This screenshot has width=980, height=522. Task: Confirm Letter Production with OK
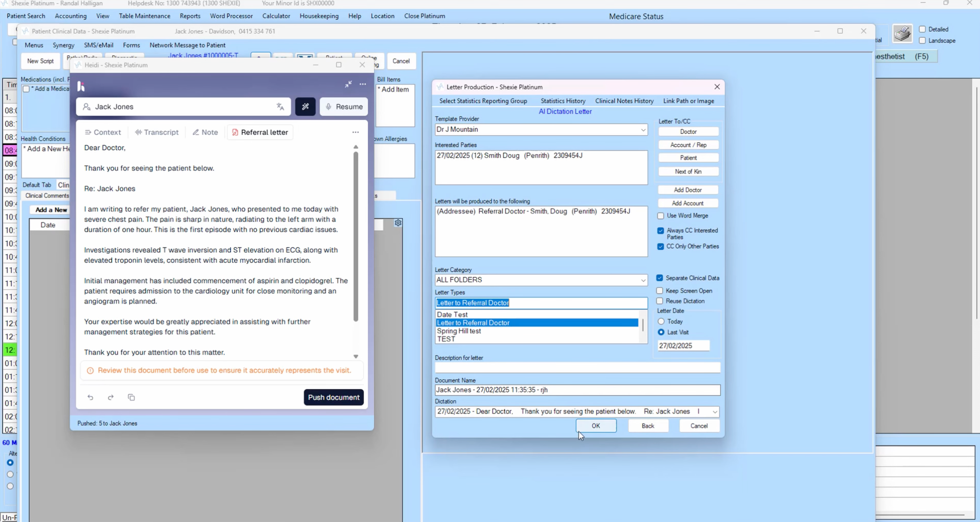tap(596, 426)
